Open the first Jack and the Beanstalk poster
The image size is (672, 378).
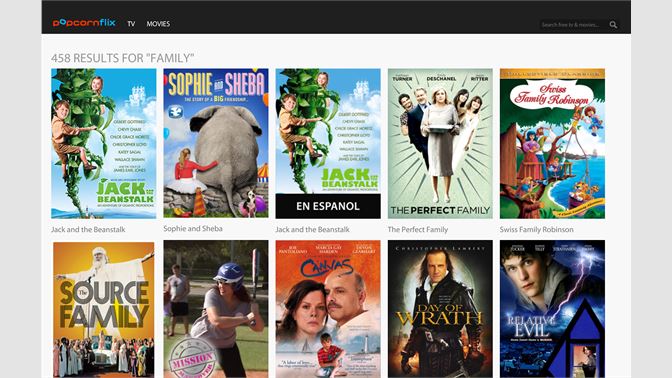[104, 144]
